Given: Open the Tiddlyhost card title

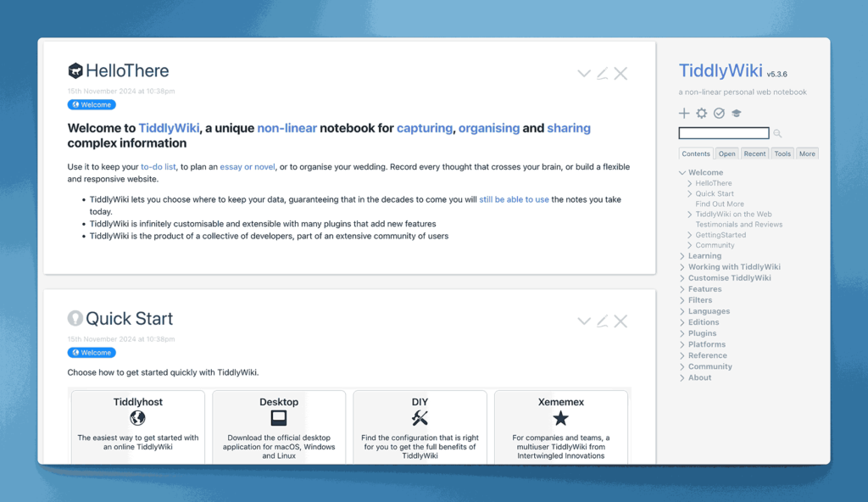Looking at the screenshot, I should pyautogui.click(x=138, y=402).
